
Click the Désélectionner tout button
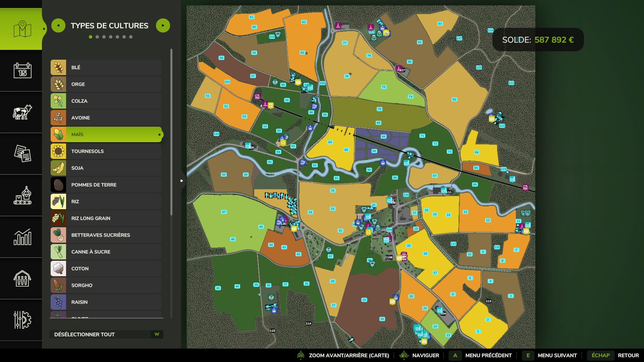click(x=106, y=334)
